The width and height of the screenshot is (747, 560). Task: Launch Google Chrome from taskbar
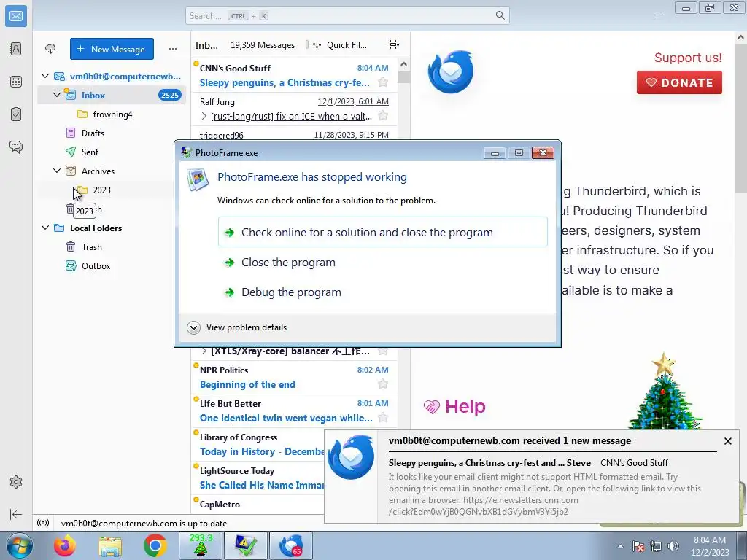(155, 546)
